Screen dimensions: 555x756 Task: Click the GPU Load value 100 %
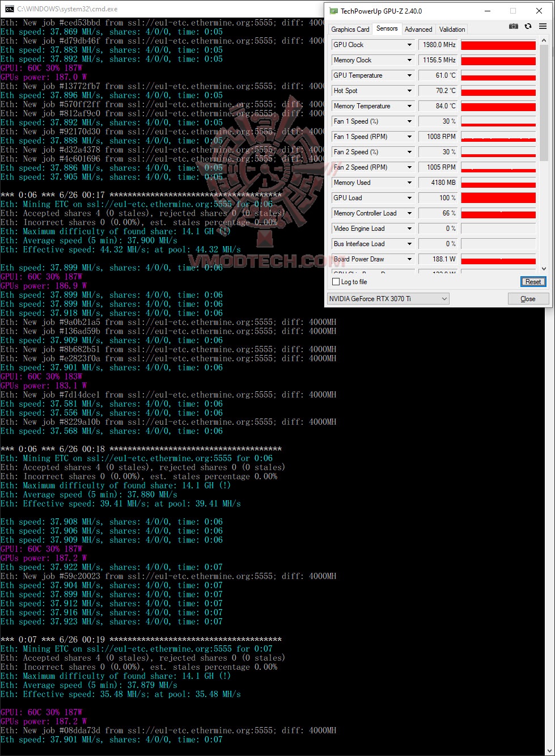click(x=439, y=198)
